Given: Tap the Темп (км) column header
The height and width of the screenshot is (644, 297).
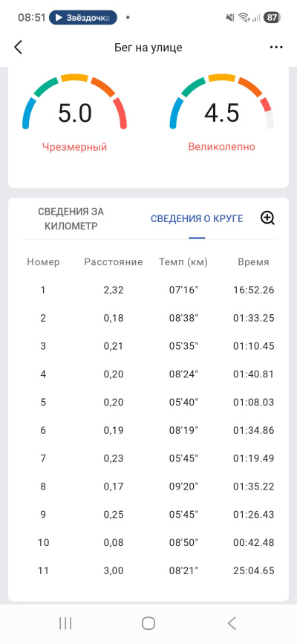Looking at the screenshot, I should tap(183, 262).
